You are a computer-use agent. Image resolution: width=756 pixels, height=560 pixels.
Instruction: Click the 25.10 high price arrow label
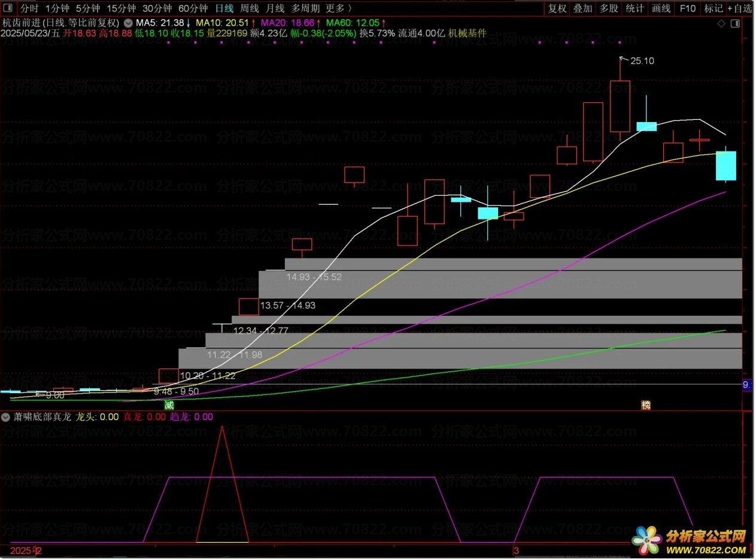(638, 60)
